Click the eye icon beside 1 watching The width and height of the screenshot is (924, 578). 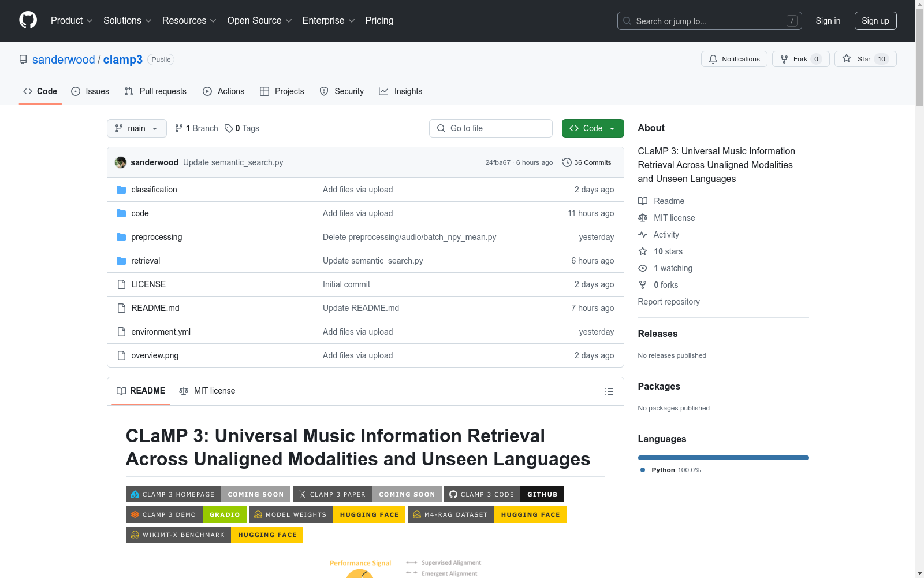(643, 268)
